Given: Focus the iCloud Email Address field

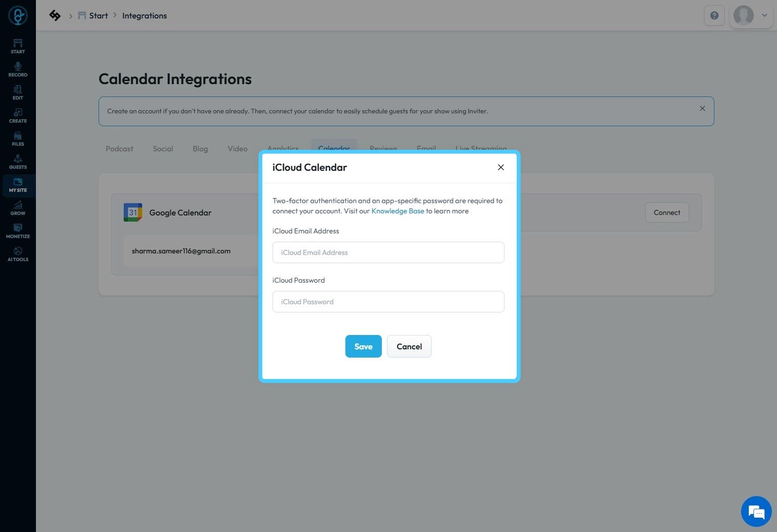Looking at the screenshot, I should pos(388,252).
